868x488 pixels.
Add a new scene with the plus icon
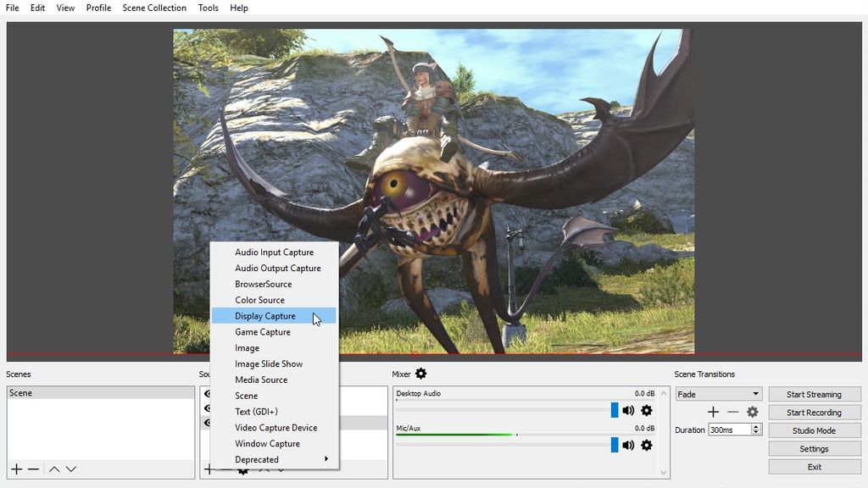[x=14, y=468]
